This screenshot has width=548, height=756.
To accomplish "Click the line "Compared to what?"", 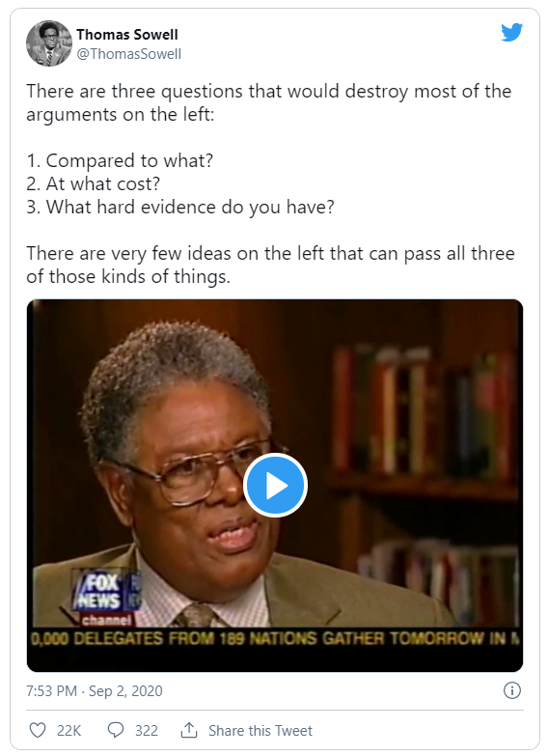I will 120,160.
